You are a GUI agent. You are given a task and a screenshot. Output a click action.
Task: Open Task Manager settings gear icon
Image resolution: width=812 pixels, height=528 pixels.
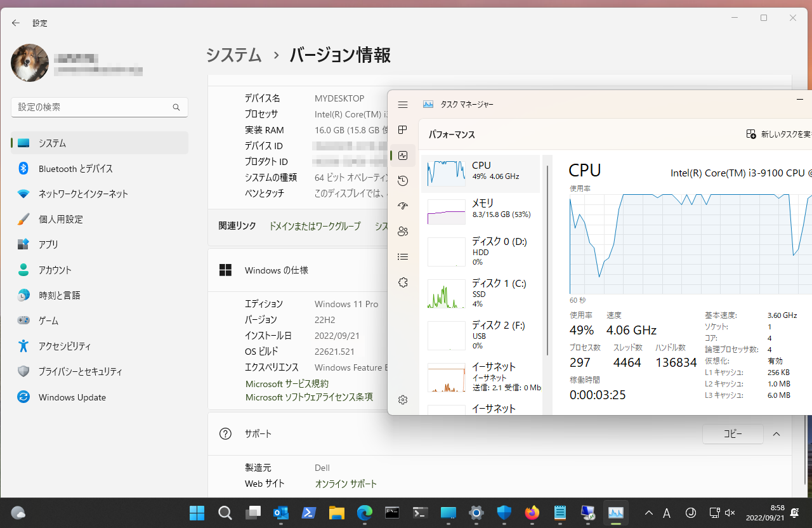(x=403, y=400)
